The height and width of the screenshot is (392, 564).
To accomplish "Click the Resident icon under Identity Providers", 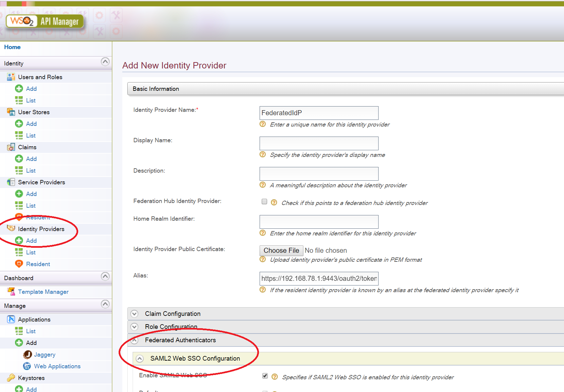I will pos(19,264).
